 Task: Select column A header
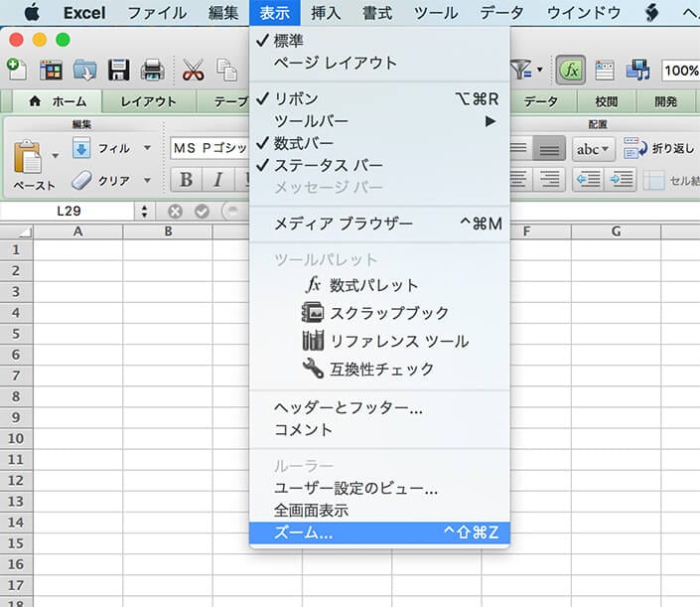[78, 231]
